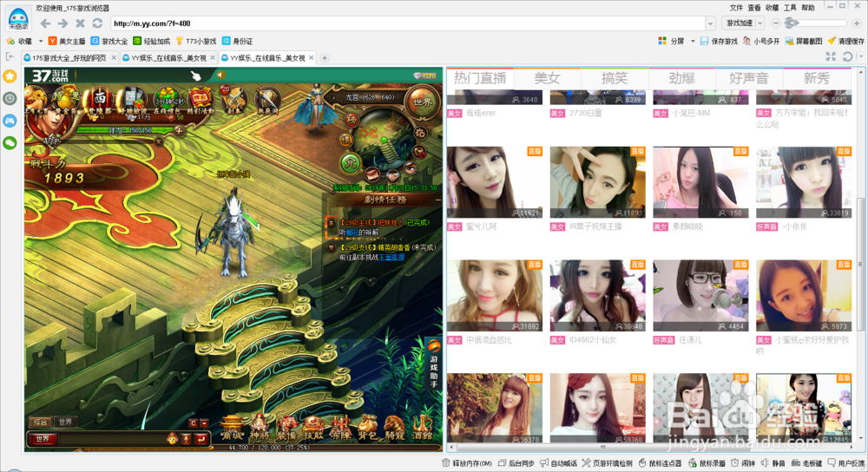This screenshot has height=472, width=868.
Task: Open the 美女主播 bookmark
Action: (x=67, y=41)
